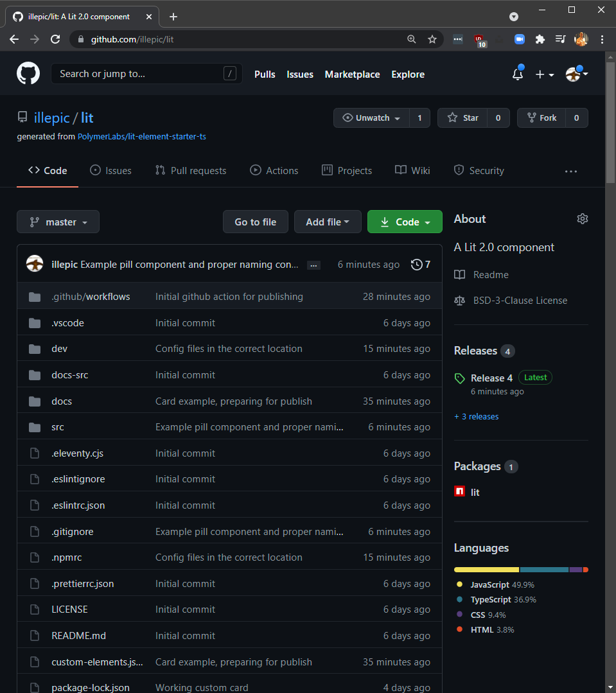The height and width of the screenshot is (693, 616).
Task: Click the LICENSE file icon
Action: (x=35, y=610)
